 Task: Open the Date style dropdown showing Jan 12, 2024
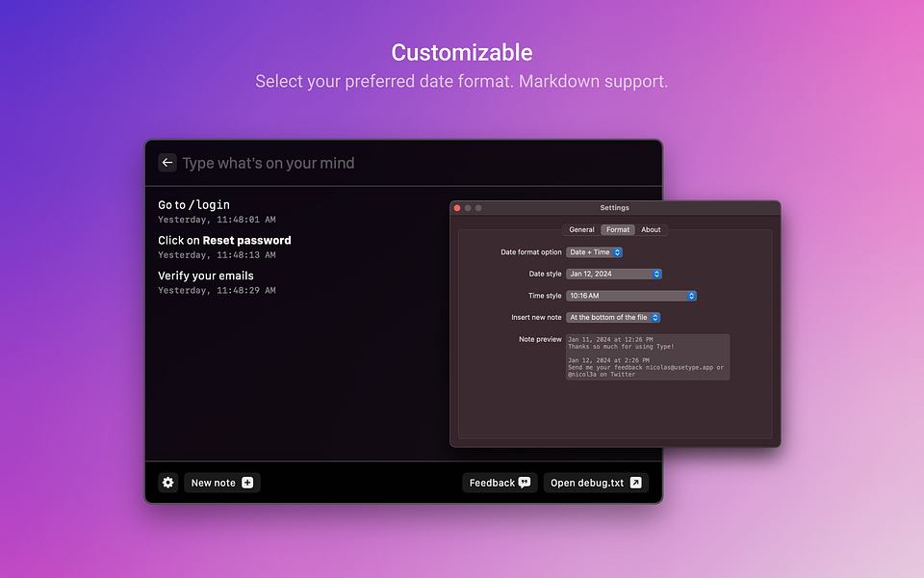[x=613, y=274]
